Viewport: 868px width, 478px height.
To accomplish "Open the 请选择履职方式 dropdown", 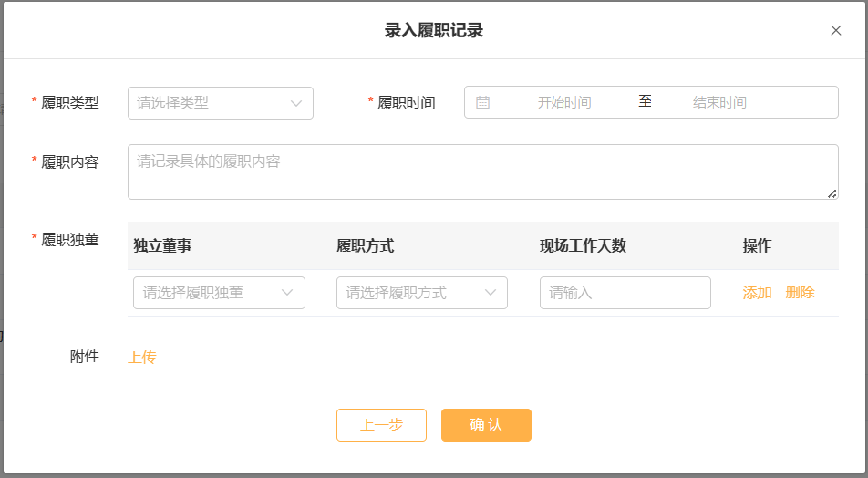I will pos(421,293).
